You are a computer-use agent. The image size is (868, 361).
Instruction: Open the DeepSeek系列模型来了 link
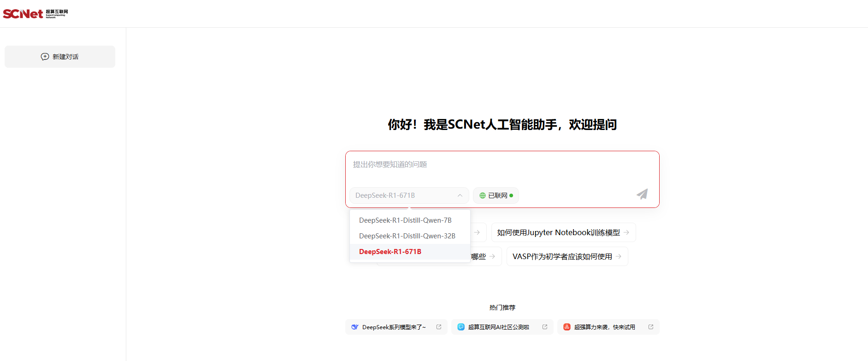tap(396, 327)
